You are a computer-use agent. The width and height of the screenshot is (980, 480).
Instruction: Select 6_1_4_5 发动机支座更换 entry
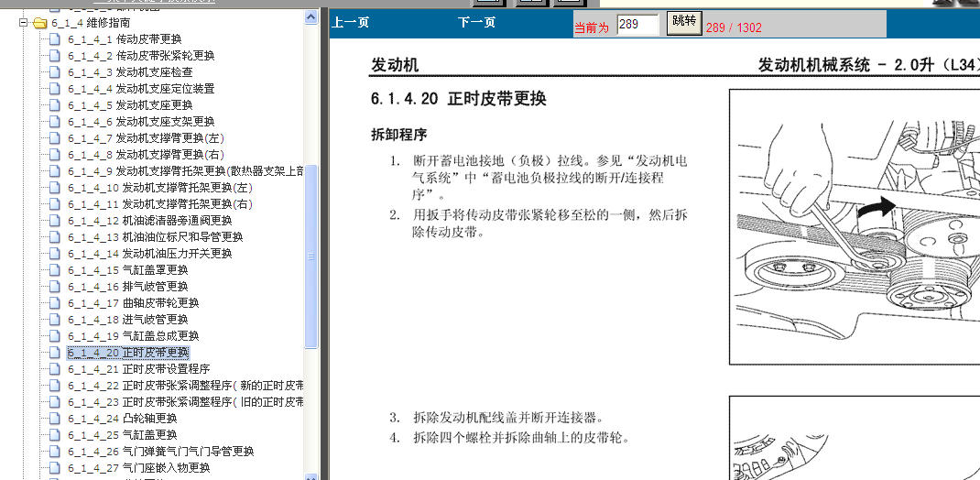pyautogui.click(x=130, y=105)
